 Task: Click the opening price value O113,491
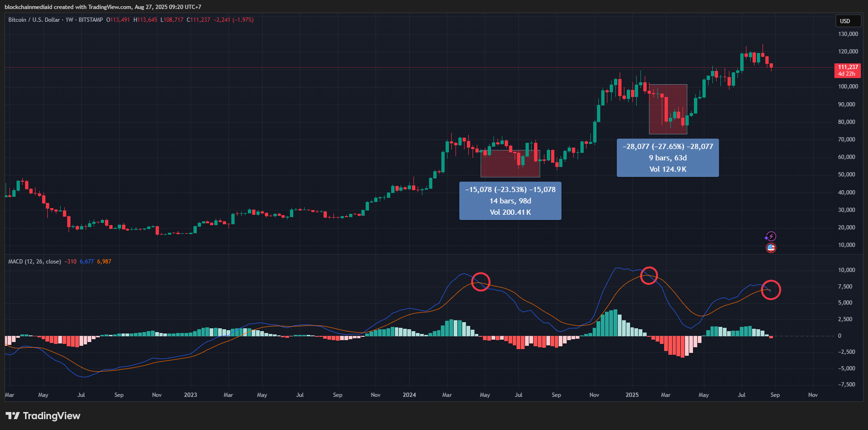click(x=118, y=20)
